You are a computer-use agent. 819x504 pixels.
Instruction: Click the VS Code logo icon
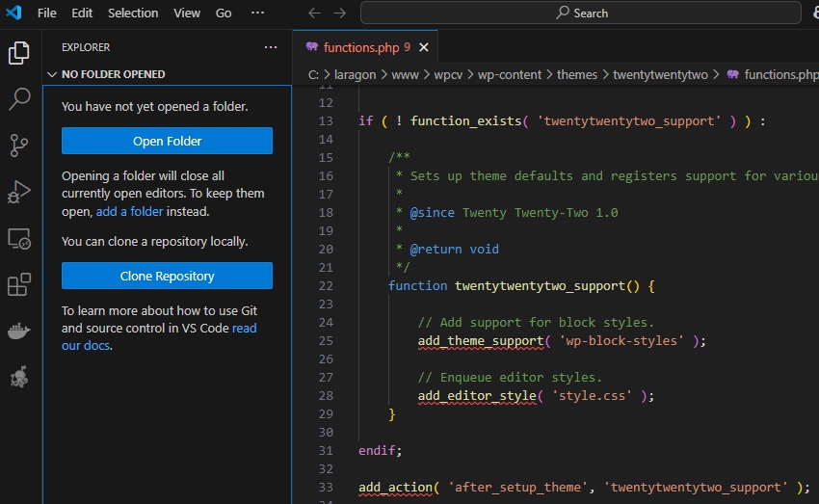[13, 12]
